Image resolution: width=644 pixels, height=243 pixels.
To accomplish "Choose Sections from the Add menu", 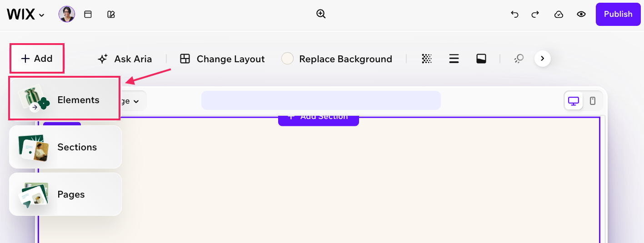I will (x=65, y=147).
